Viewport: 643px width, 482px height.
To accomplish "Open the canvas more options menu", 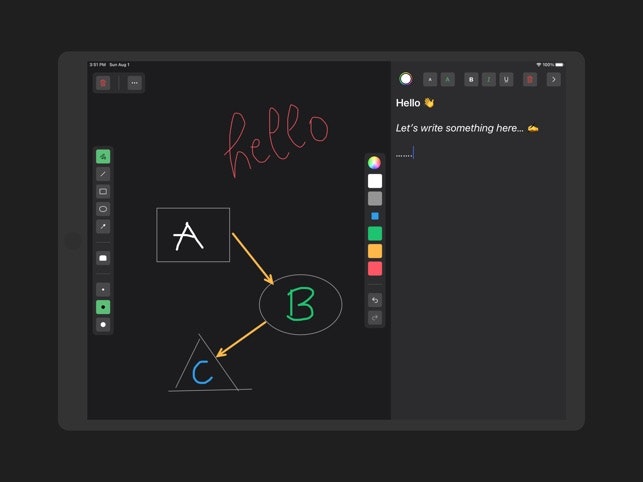I will (135, 83).
